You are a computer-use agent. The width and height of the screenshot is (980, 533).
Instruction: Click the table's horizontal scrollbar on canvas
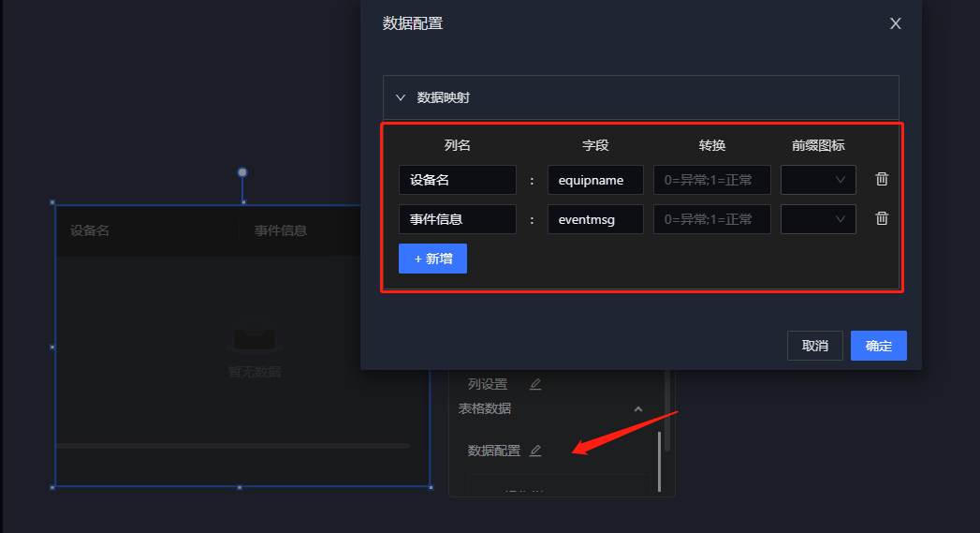click(233, 446)
